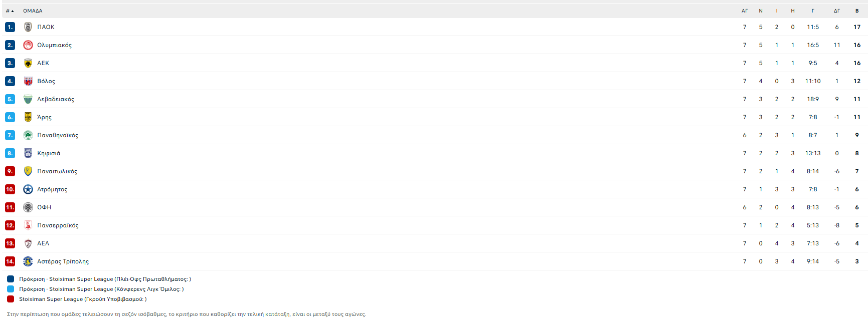Click the Παναθηναϊκός shamrock logo
The height and width of the screenshot is (325, 868).
tap(28, 135)
